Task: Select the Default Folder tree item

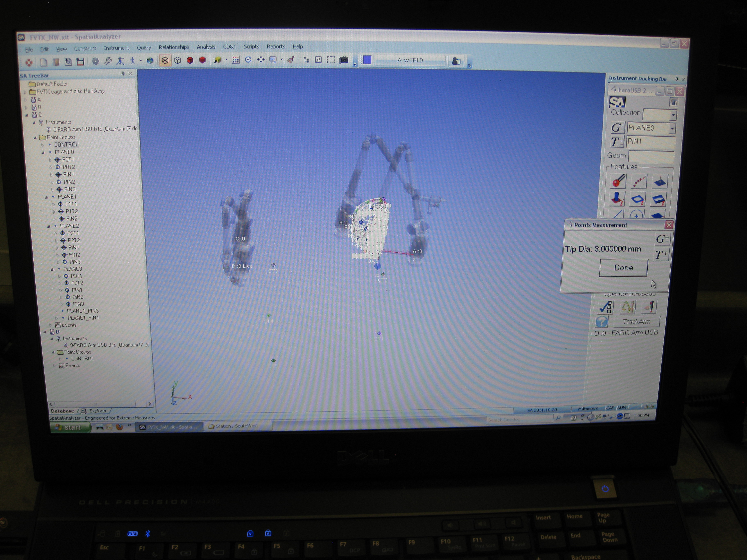Action: [52, 84]
